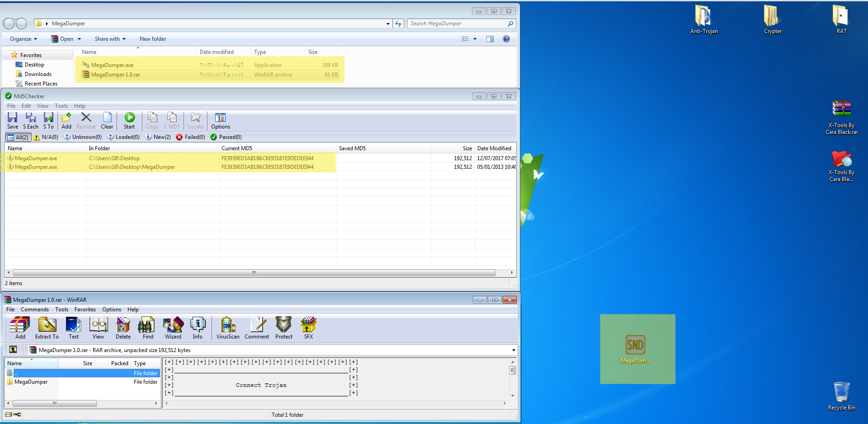
Task: Open WinRAR archive path dropdown arrow
Action: (514, 350)
